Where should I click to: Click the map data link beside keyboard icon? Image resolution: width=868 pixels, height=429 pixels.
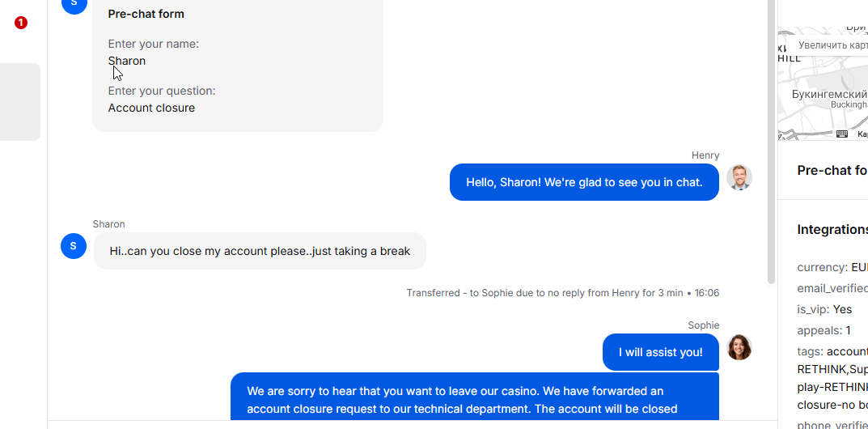point(862,134)
